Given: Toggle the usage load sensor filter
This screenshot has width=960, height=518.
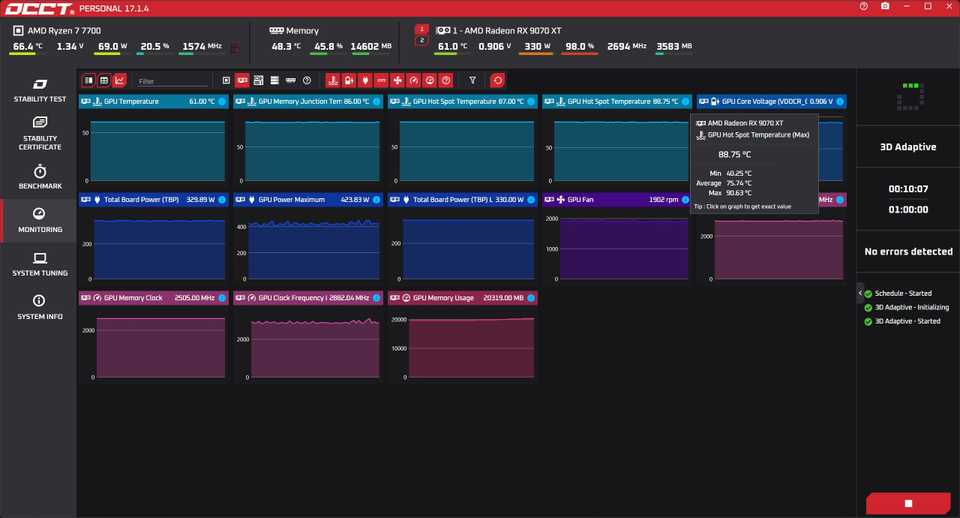Looking at the screenshot, I should click(430, 80).
